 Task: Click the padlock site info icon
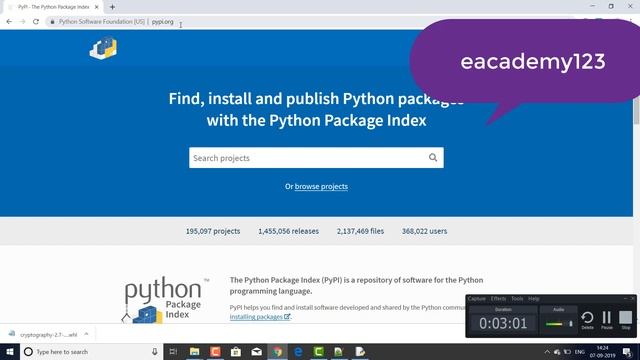click(52, 22)
